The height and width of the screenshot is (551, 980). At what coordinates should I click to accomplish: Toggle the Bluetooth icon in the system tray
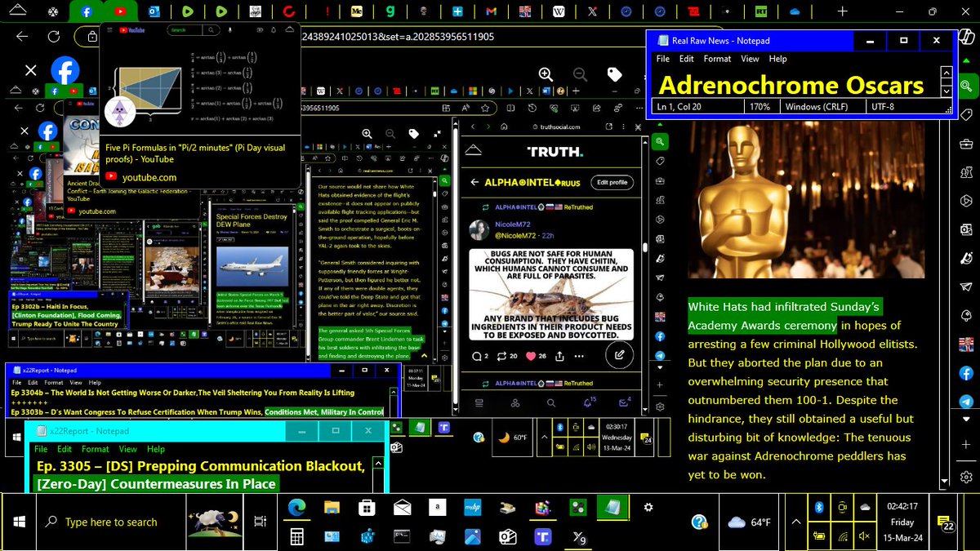819,507
